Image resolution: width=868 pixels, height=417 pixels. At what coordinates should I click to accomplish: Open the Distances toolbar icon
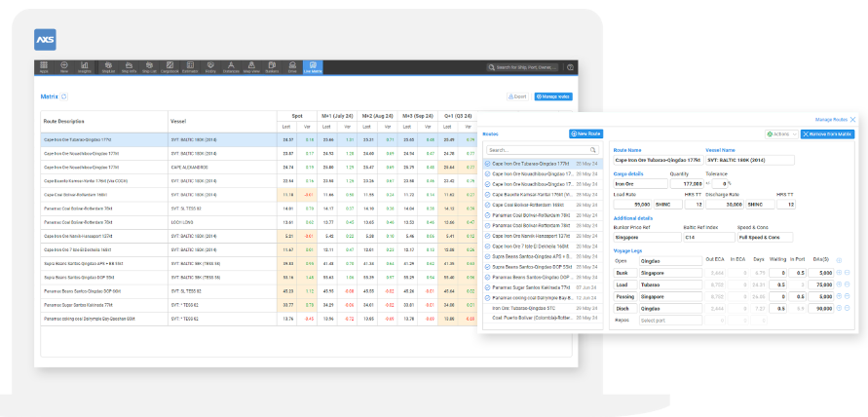click(232, 67)
